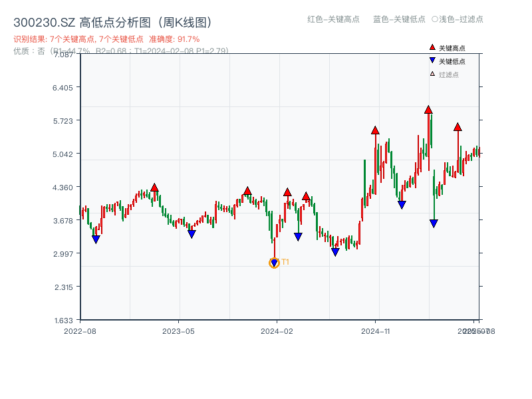The width and height of the screenshot is (532, 399).
Task: Click the 2.997 y-axis label
Action: 63,254
